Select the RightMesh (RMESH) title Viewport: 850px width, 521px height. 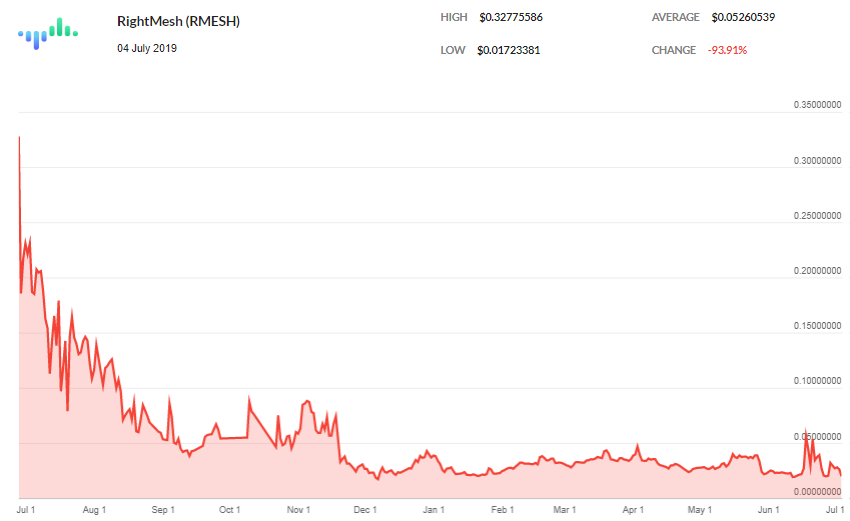(x=178, y=21)
